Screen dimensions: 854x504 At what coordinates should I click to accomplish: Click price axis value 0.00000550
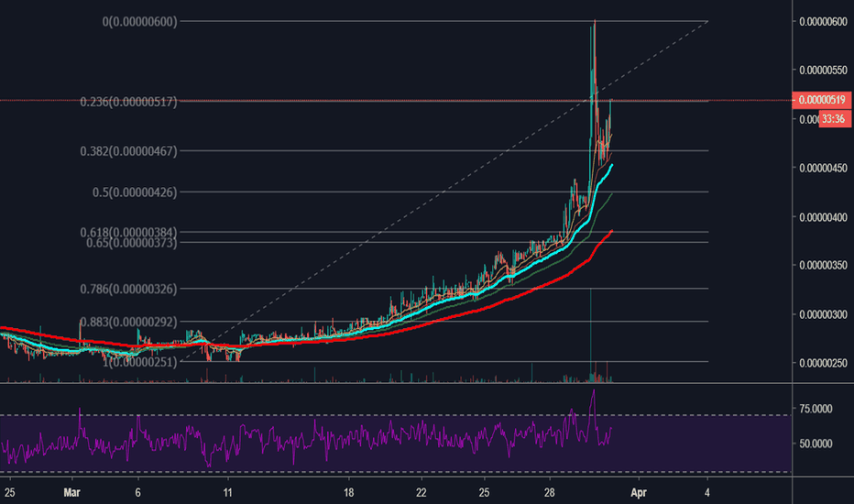(823, 71)
